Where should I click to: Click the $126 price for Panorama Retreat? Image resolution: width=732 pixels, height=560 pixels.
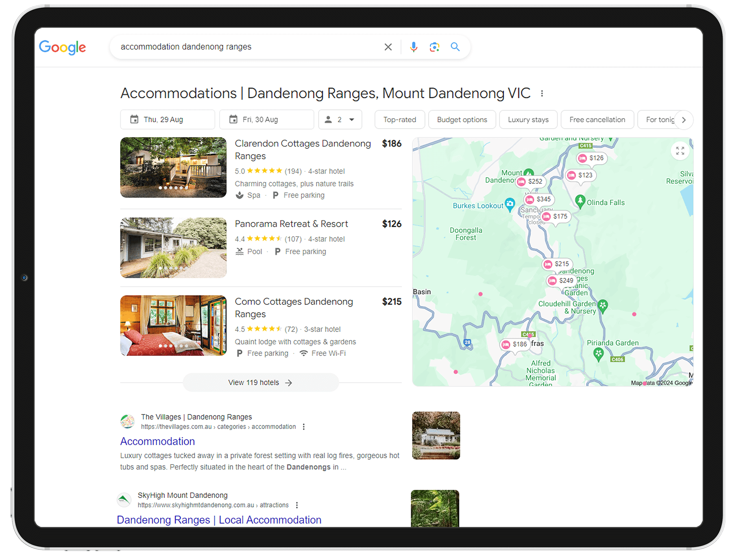(x=392, y=224)
